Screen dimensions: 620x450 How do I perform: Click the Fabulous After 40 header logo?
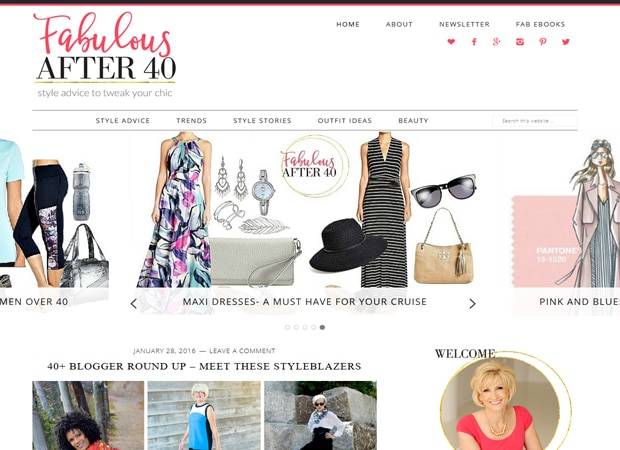105,55
